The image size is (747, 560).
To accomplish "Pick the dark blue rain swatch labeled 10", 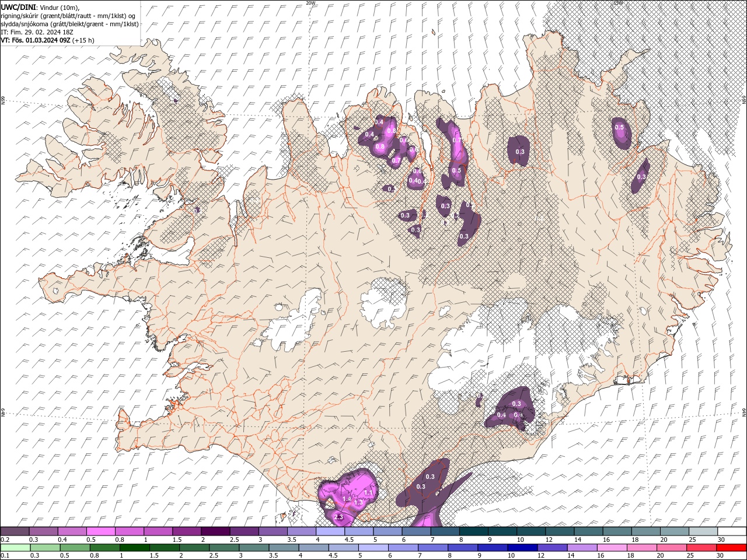I will click(522, 548).
